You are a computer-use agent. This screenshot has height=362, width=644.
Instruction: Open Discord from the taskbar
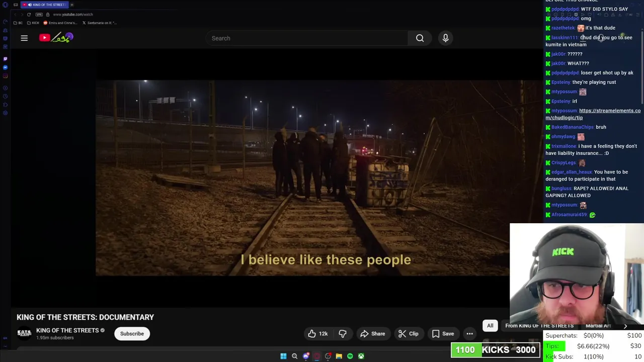tap(306, 356)
